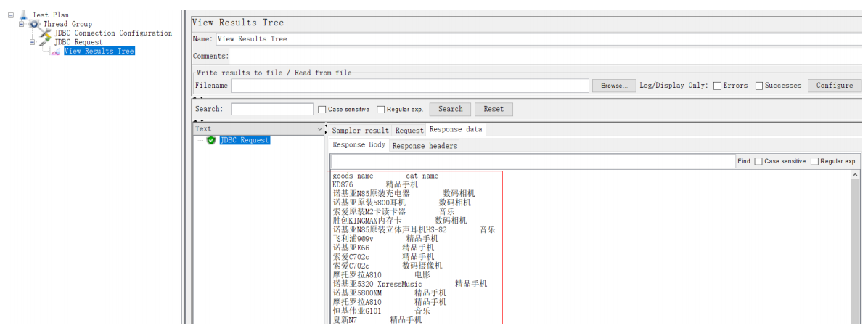868x331 pixels.
Task: Enable Case sensitive for Find
Action: 758,161
